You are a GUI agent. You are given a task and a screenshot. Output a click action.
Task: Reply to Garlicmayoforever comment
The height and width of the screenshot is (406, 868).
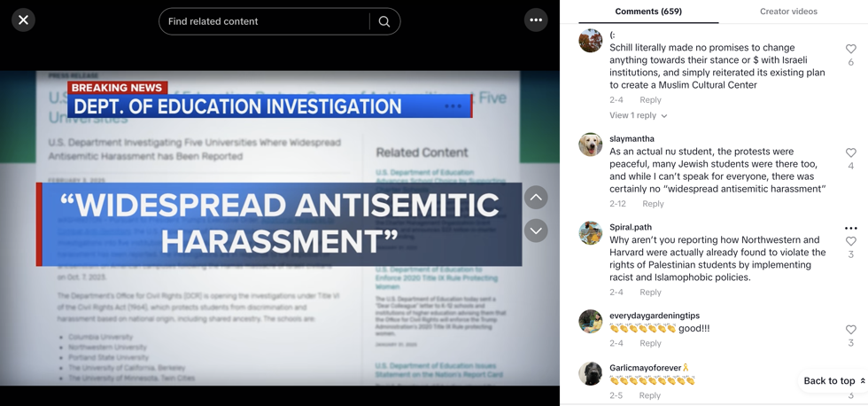[x=649, y=395]
